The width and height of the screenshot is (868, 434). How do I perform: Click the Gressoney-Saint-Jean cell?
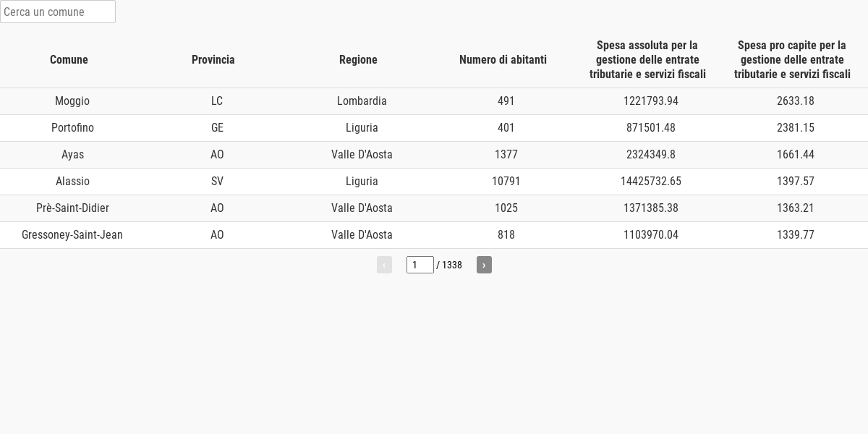72,235
